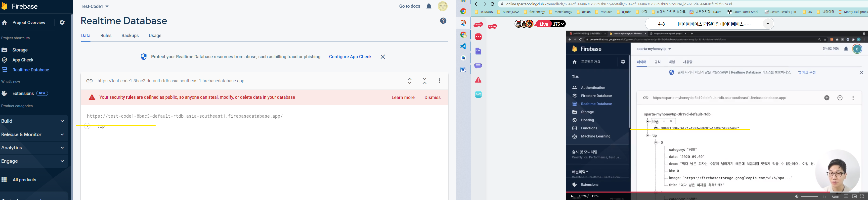
Task: Open Realtime Database in Project shortcuts
Action: coord(25,70)
